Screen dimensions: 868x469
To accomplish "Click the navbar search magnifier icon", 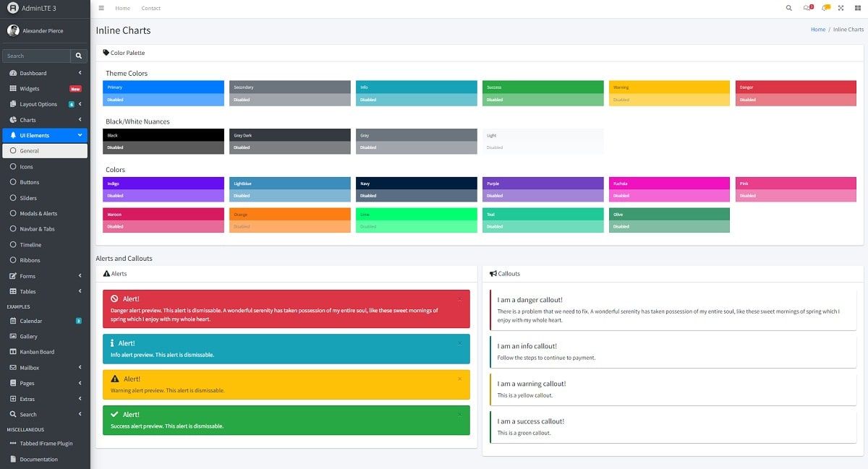I will coord(788,8).
